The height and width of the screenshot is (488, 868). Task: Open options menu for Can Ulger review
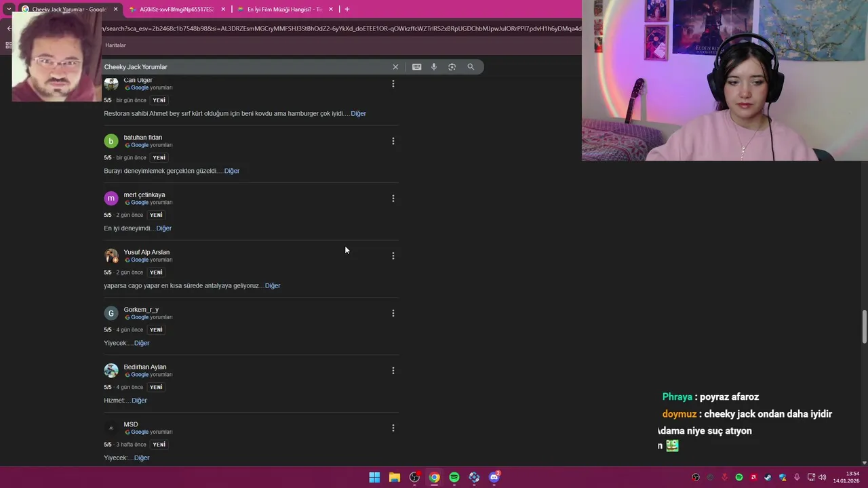(x=393, y=84)
